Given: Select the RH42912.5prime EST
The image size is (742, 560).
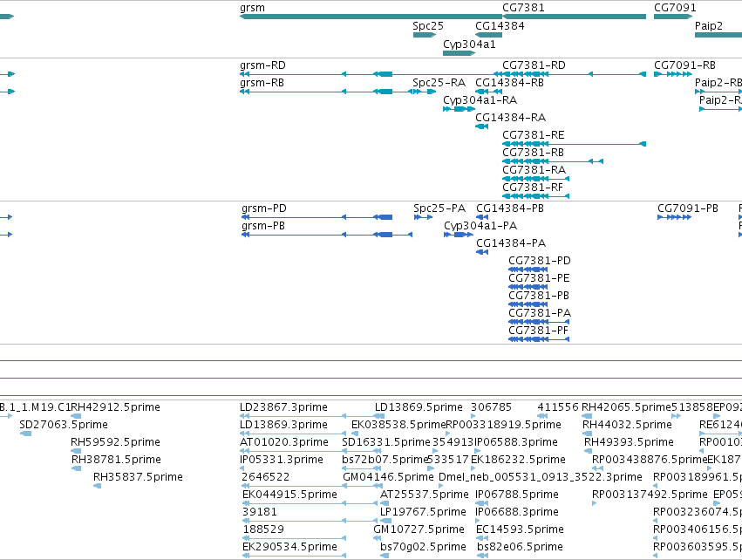Looking at the screenshot, I should pos(76,416).
